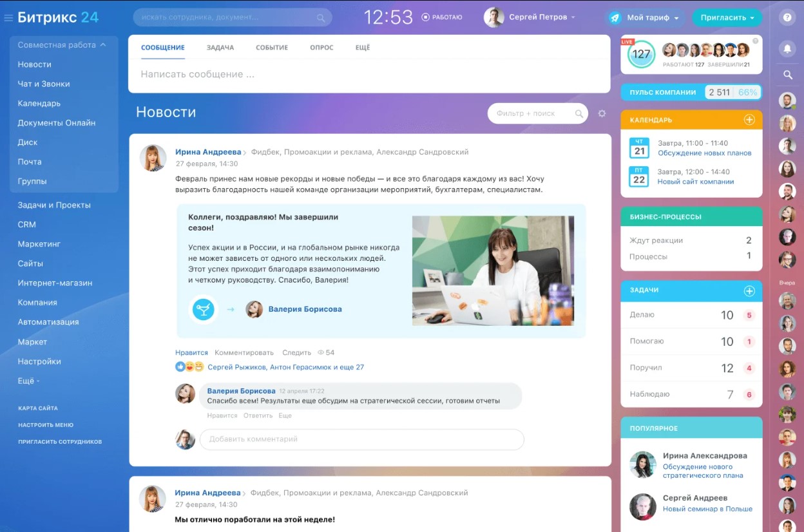Open the Обсуждение новых планов event link
Viewport: 804px width, 532px height.
point(704,153)
